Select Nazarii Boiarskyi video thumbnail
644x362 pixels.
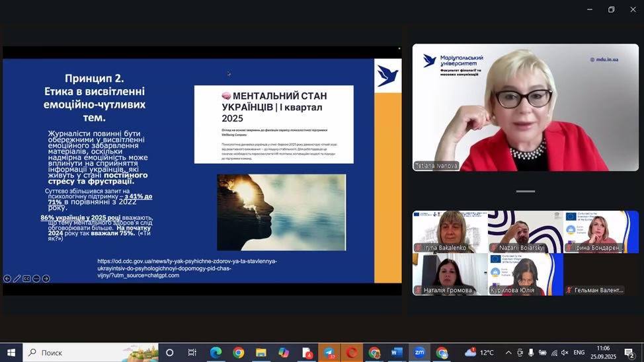pyautogui.click(x=525, y=231)
